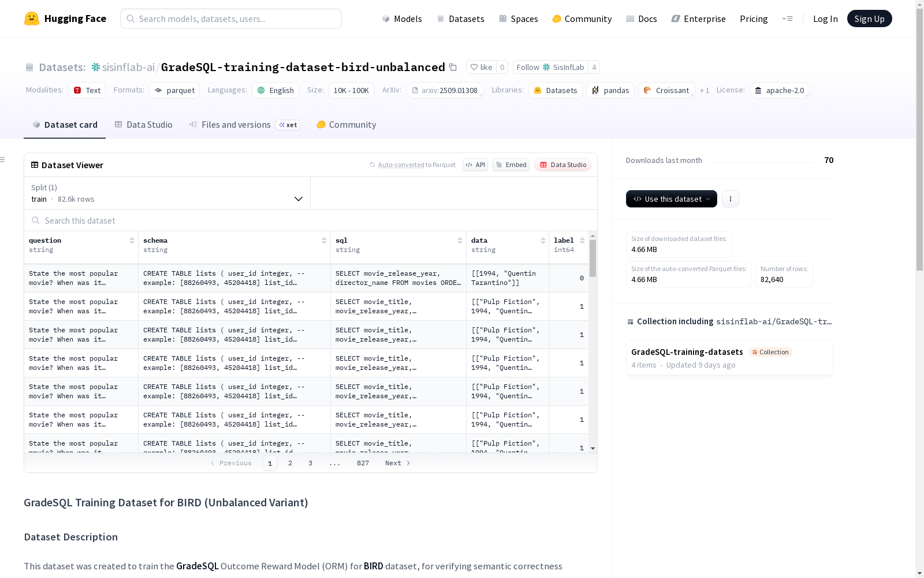
Task: Open Community in the top navigation
Action: 582,18
